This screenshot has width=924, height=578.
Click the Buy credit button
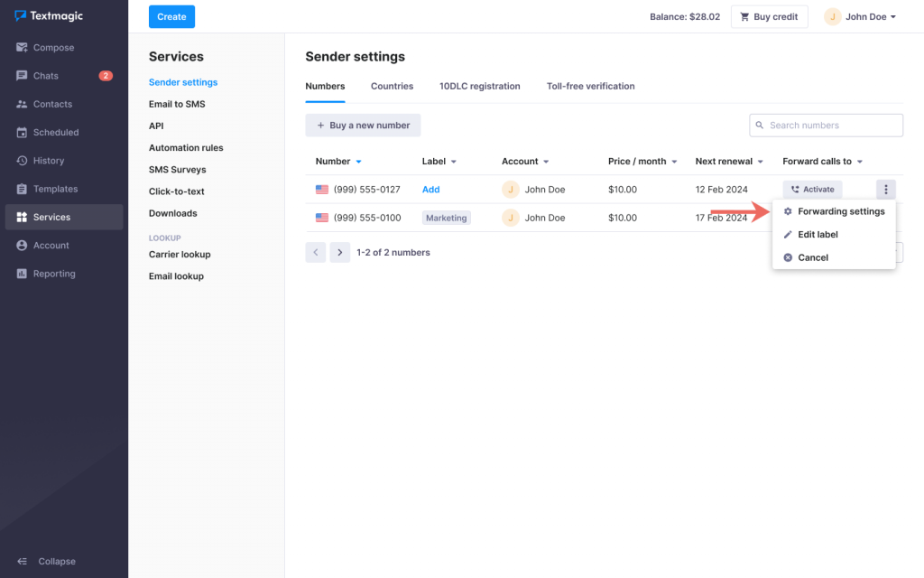point(769,16)
